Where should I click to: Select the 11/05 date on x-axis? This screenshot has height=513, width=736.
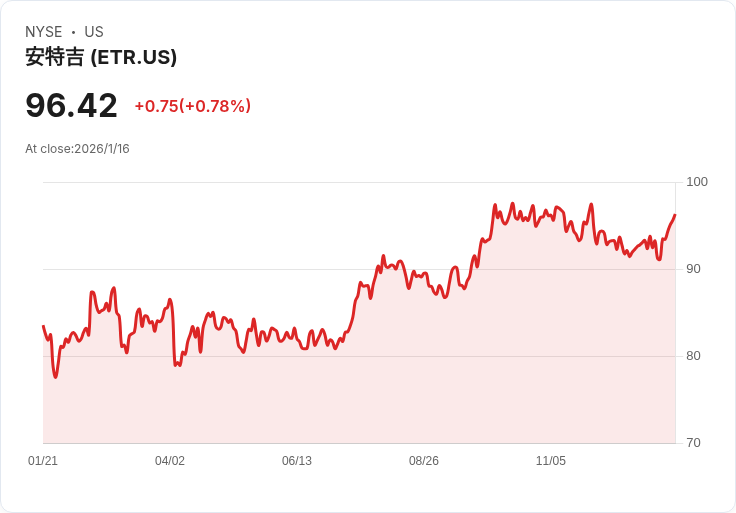pyautogui.click(x=551, y=461)
